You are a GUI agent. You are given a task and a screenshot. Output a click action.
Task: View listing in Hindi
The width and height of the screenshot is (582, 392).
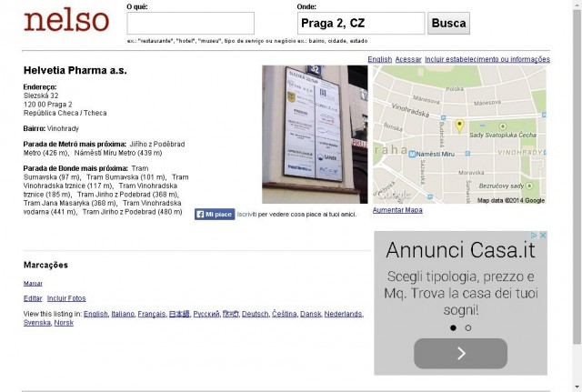pyautogui.click(x=230, y=314)
